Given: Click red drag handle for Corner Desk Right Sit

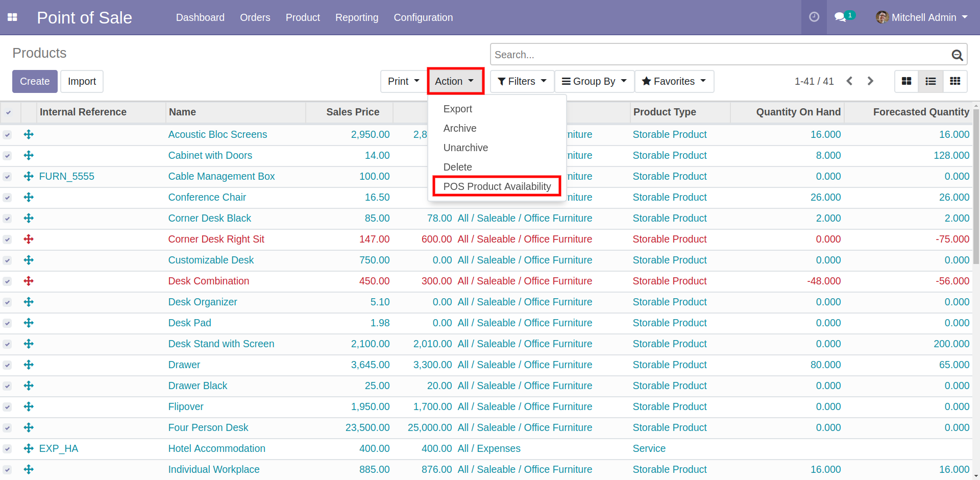Looking at the screenshot, I should (x=29, y=239).
